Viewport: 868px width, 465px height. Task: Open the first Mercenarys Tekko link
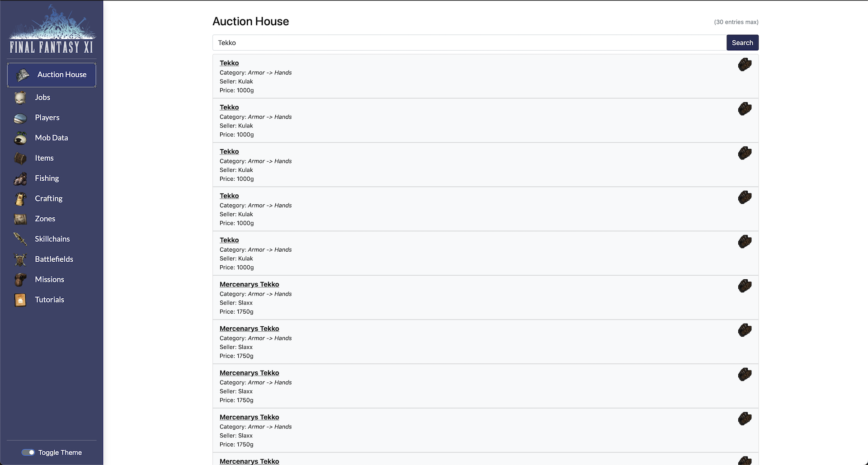pos(249,285)
